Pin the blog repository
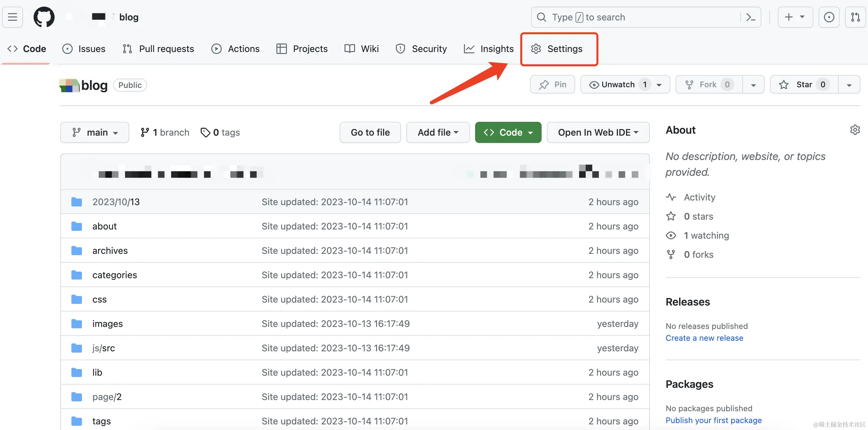 (552, 84)
